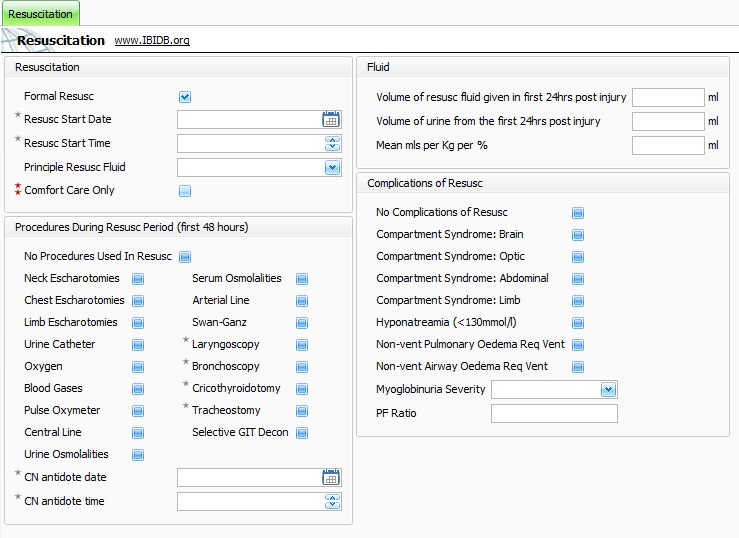Expand the Principle Resusc Fluid dropdown

pyautogui.click(x=332, y=168)
